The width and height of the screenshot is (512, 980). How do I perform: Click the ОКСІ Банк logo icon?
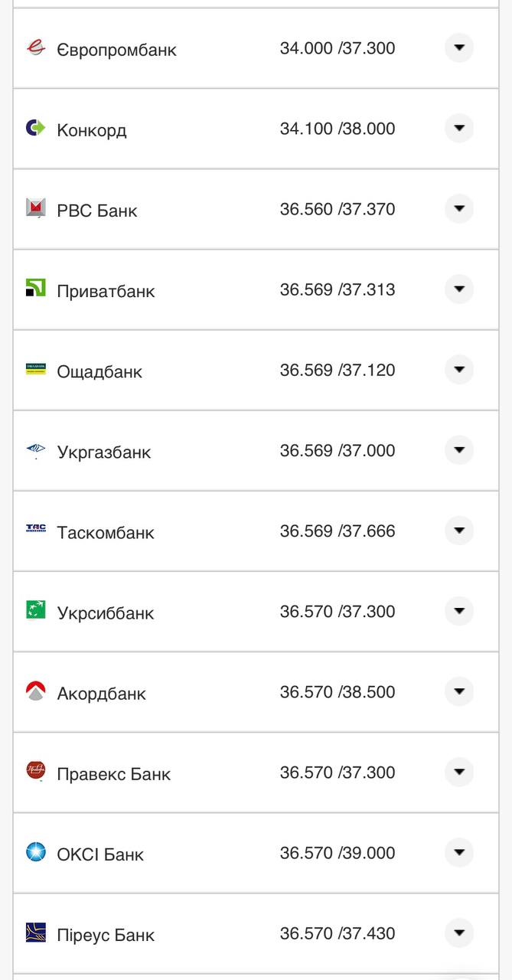click(36, 851)
